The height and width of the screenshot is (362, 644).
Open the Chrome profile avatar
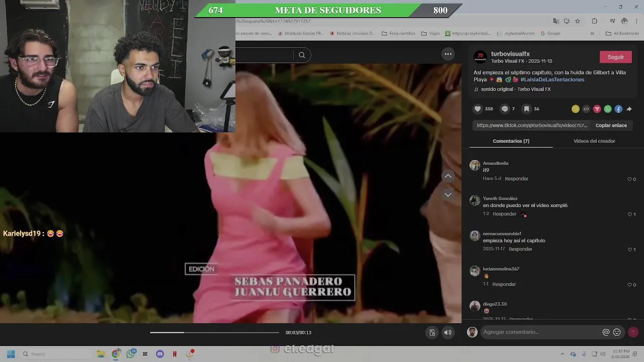pos(624,21)
